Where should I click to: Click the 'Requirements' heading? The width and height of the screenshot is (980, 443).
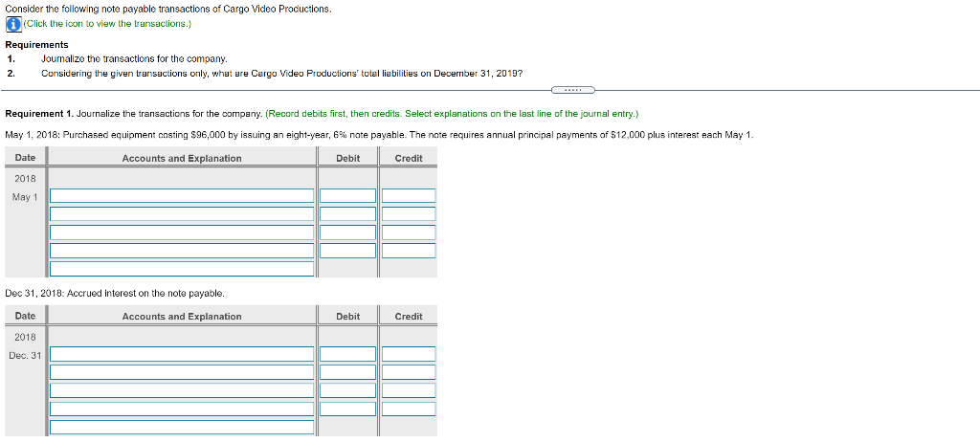click(x=36, y=45)
